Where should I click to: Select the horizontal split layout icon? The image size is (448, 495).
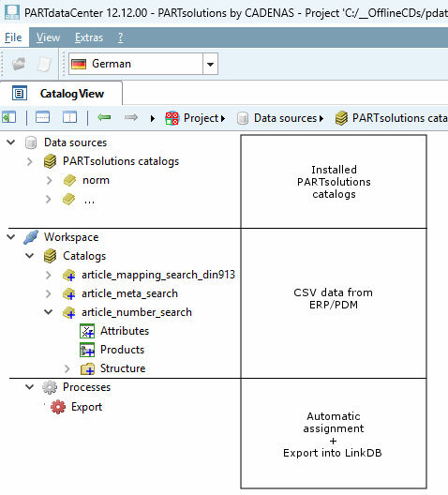(x=42, y=117)
